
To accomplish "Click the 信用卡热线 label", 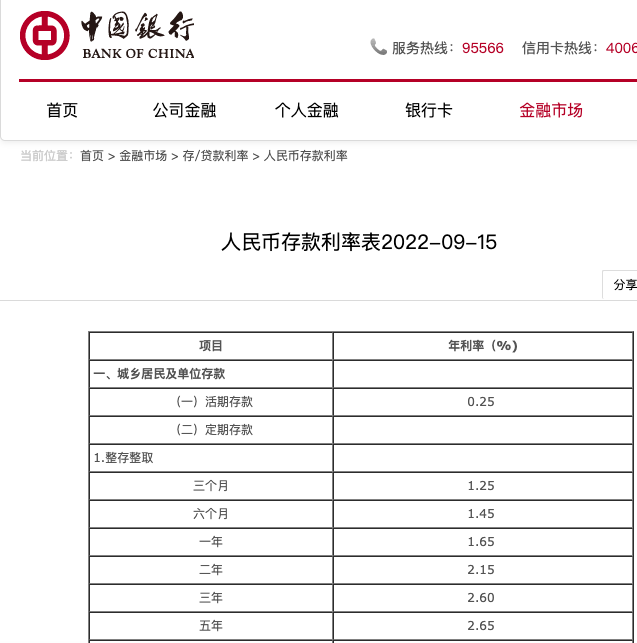I will 560,48.
